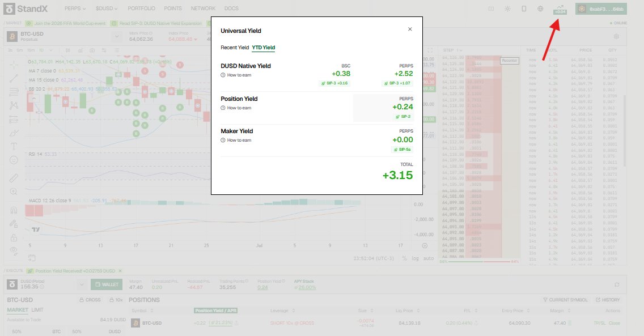Expand the BTC-USD market selector chevron
The image size is (644, 336).
pyautogui.click(x=117, y=36)
